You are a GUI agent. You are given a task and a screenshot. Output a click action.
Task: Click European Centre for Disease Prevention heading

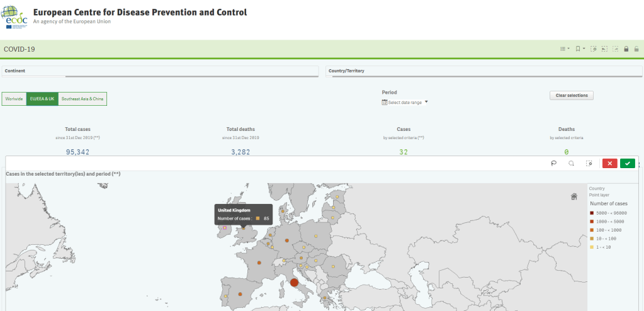tap(140, 13)
